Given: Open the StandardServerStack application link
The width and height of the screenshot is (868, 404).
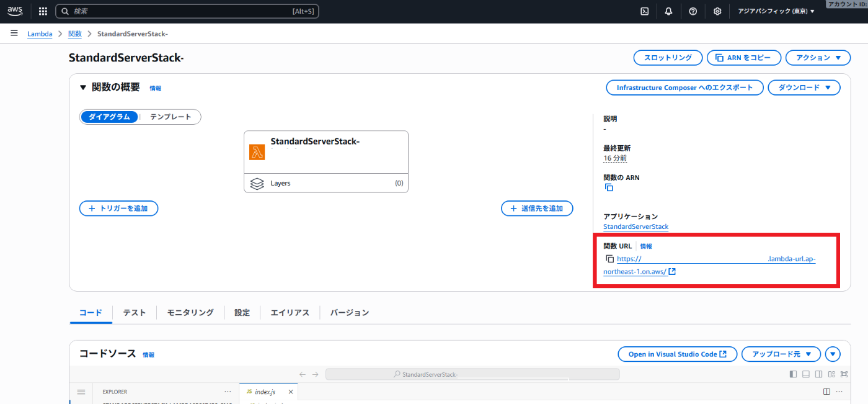Looking at the screenshot, I should [x=636, y=227].
